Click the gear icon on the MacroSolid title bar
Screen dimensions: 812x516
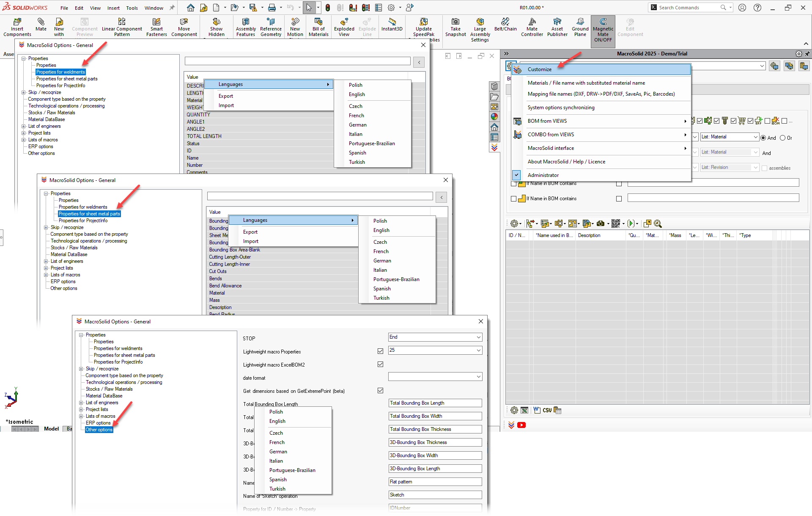pos(798,54)
